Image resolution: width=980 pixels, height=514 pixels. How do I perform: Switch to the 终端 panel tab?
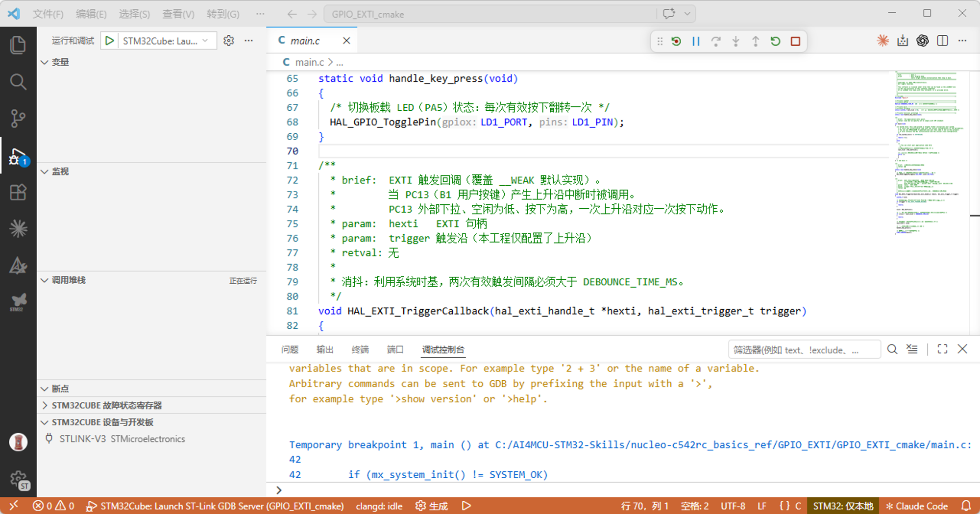tap(360, 349)
